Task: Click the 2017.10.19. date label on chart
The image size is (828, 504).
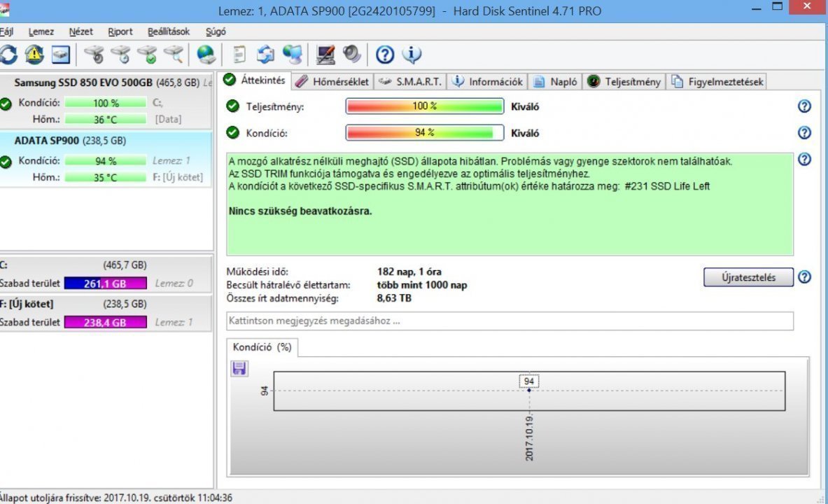Action: [x=529, y=438]
